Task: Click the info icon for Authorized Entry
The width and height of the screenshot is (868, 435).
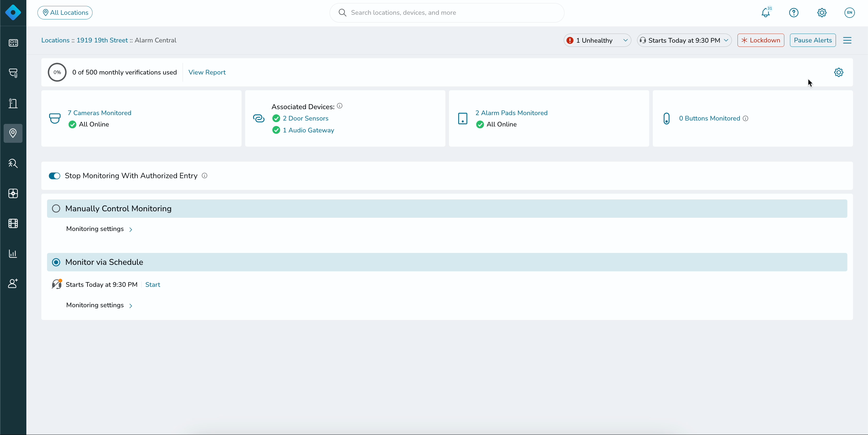Action: [205, 176]
